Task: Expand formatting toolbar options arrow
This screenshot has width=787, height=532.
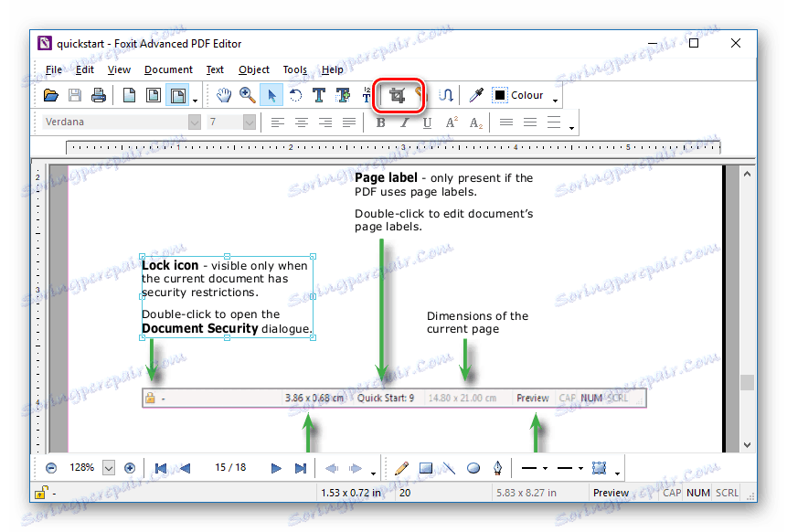Action: pos(571,129)
